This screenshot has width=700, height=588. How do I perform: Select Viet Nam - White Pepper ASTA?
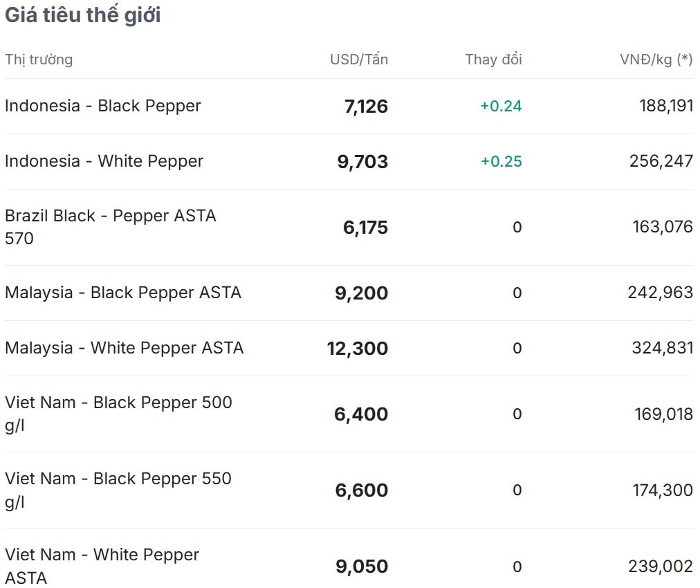(102, 565)
